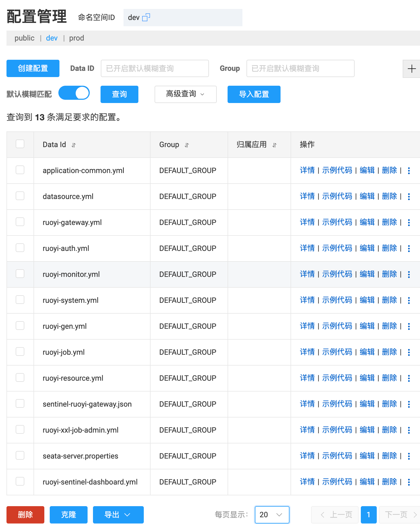This screenshot has width=420, height=524.
Task: Check the seata-server.properties row checkbox
Action: (x=20, y=455)
